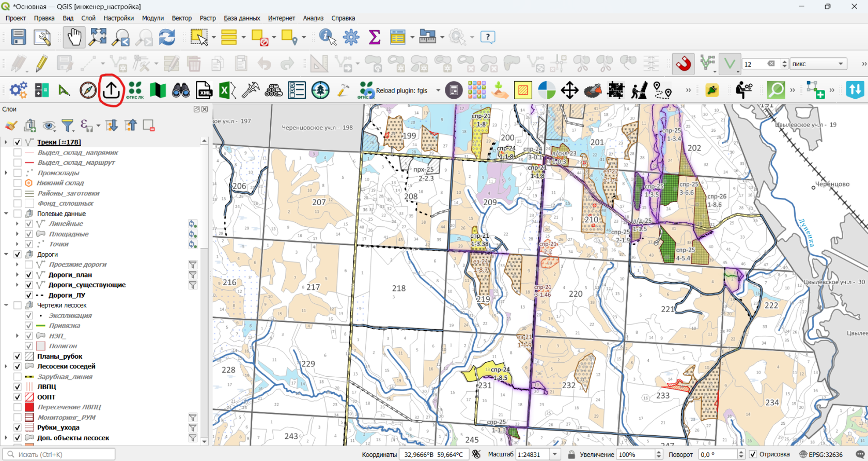Click the EPSG:32636 CRS button
This screenshot has height=461, width=868.
(x=820, y=454)
